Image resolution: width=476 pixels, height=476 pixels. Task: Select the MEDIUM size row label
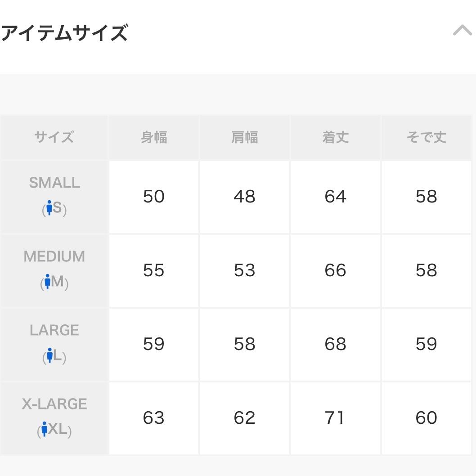click(x=54, y=256)
